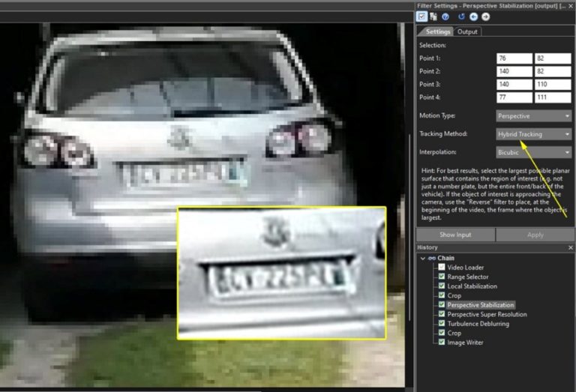The image size is (576, 392).
Task: Toggle the Crop checkbox following Local Stabilization
Action: coord(442,295)
